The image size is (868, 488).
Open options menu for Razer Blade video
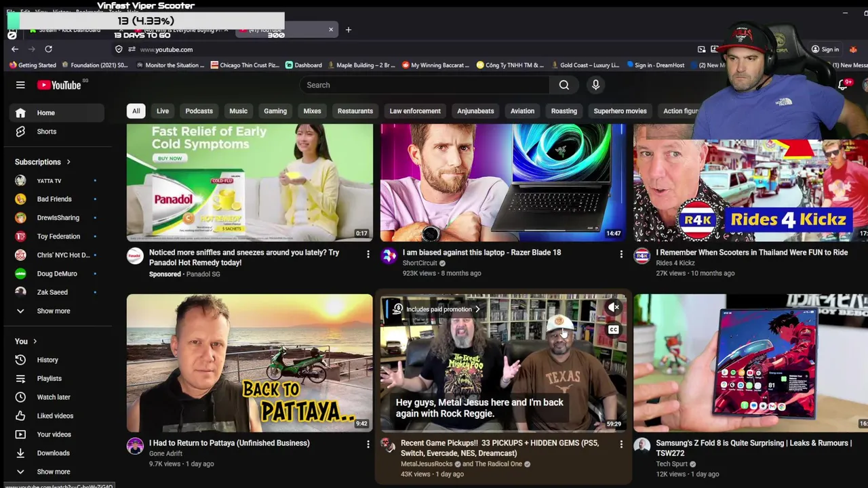(621, 253)
